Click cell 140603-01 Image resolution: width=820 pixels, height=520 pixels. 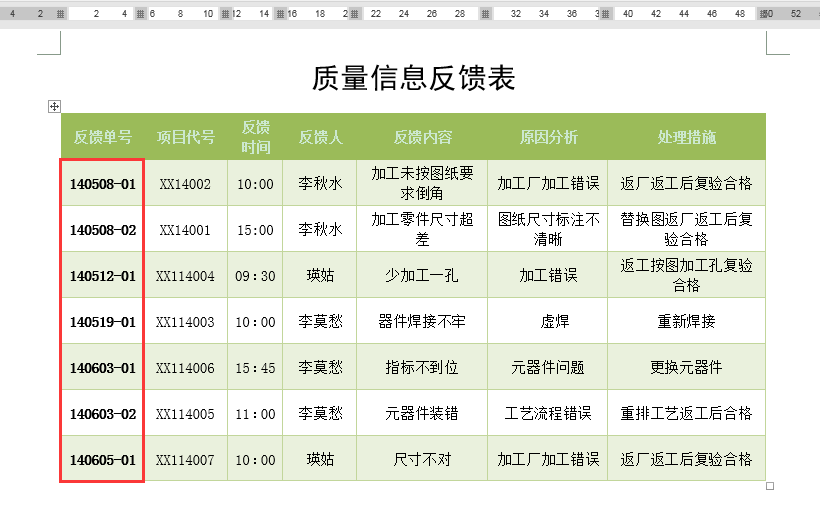(x=102, y=368)
